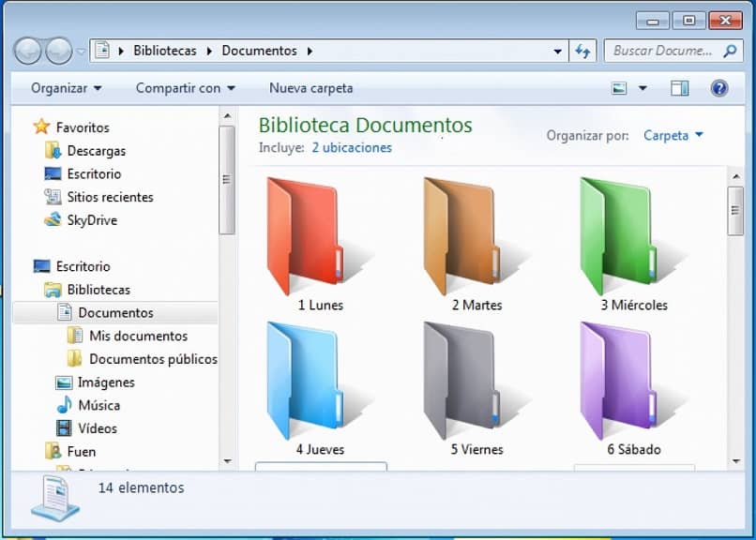
Task: Click the document icon in address bar
Action: pos(102,50)
